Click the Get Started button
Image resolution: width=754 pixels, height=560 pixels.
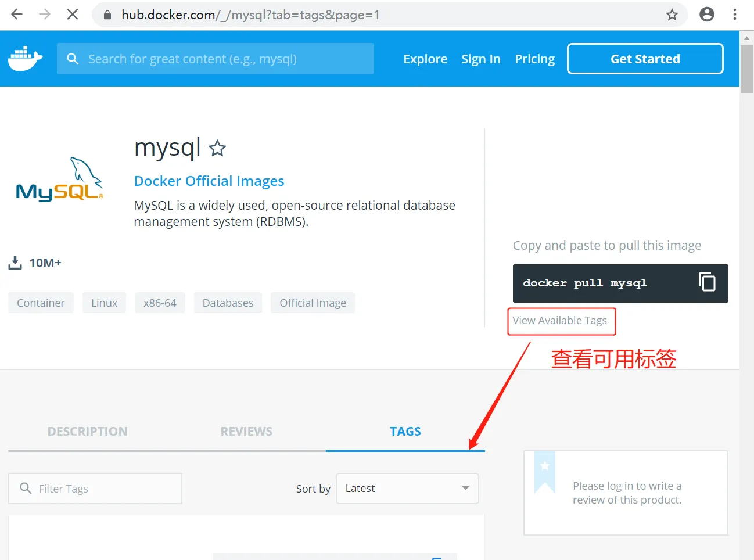point(644,58)
